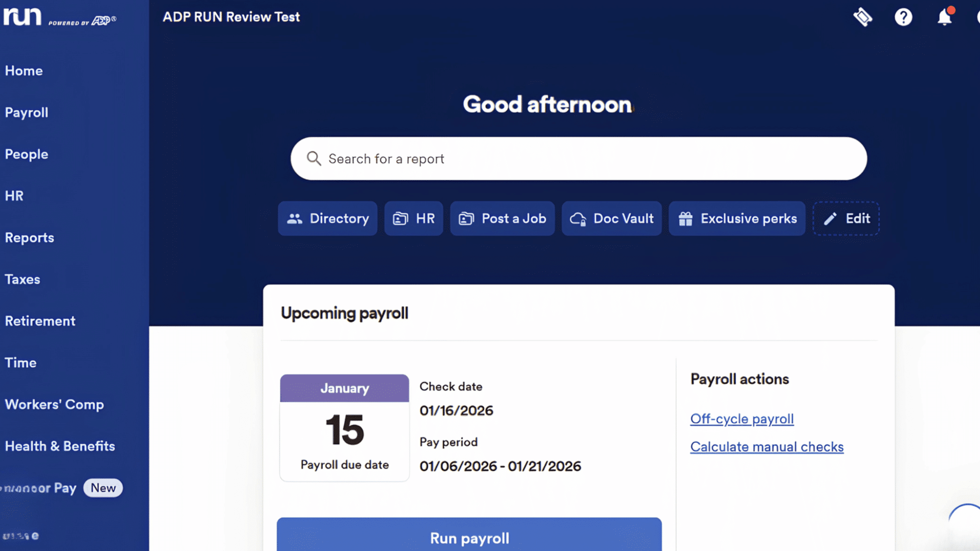Open HR in the left navigation
Viewport: 980px width, 551px height.
(x=14, y=195)
